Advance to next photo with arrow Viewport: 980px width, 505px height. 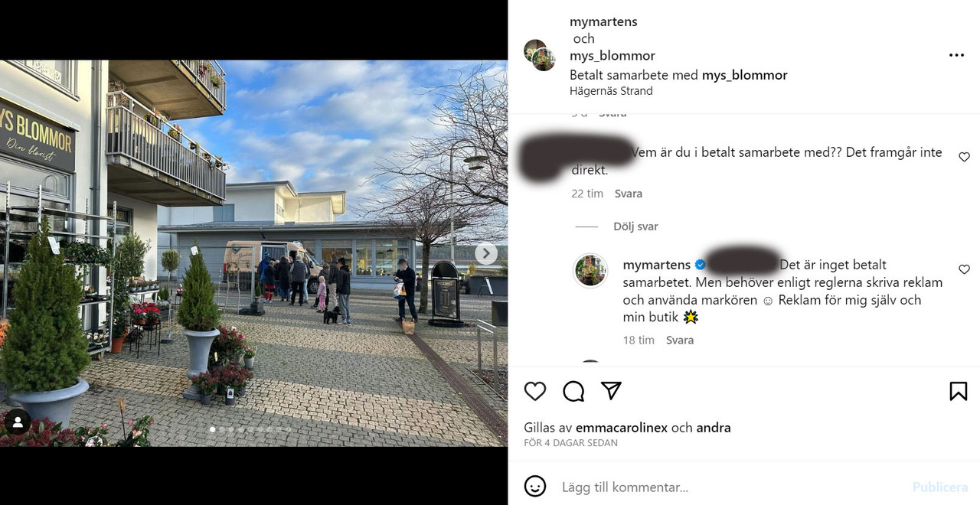tap(486, 253)
